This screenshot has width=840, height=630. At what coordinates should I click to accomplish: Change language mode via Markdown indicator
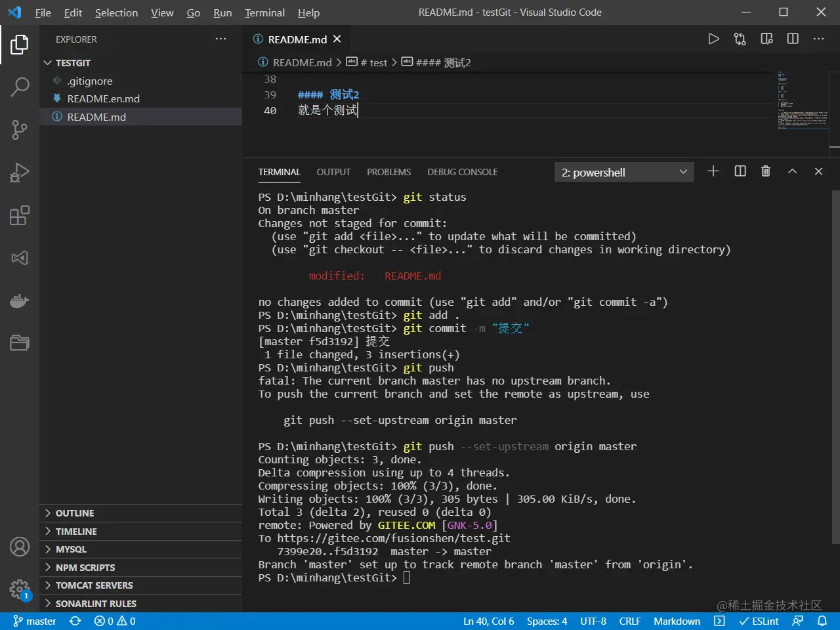[x=677, y=621]
